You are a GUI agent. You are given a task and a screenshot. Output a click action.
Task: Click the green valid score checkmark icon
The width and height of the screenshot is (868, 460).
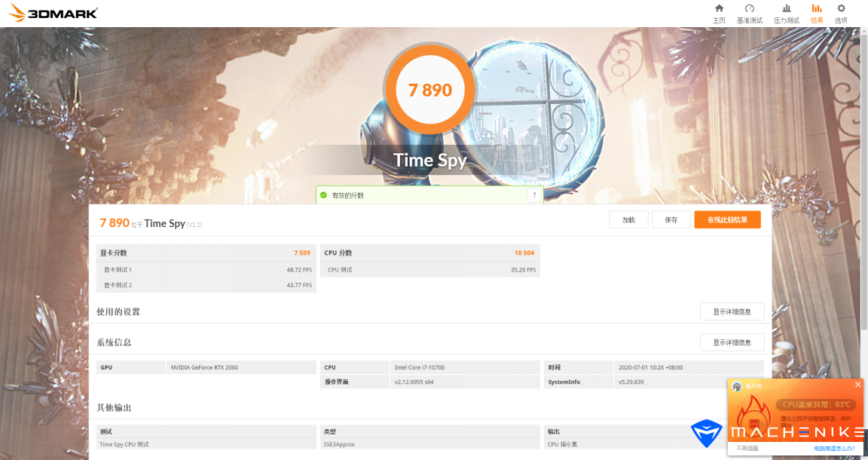point(323,195)
